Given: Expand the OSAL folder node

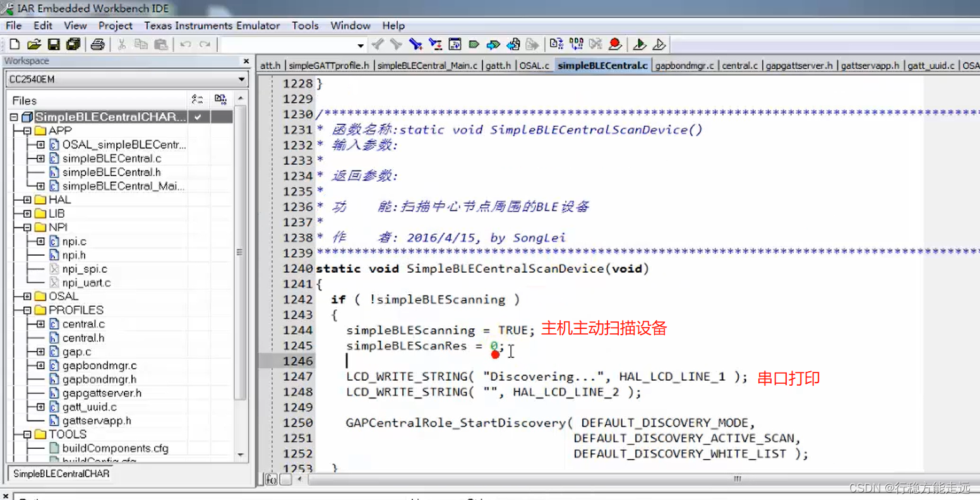Looking at the screenshot, I should 27,296.
